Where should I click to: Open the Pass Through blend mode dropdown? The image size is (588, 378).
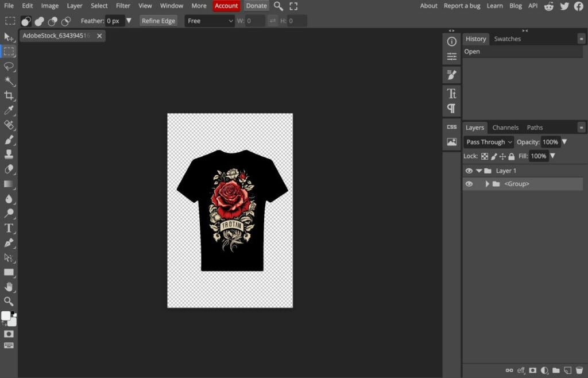[488, 142]
